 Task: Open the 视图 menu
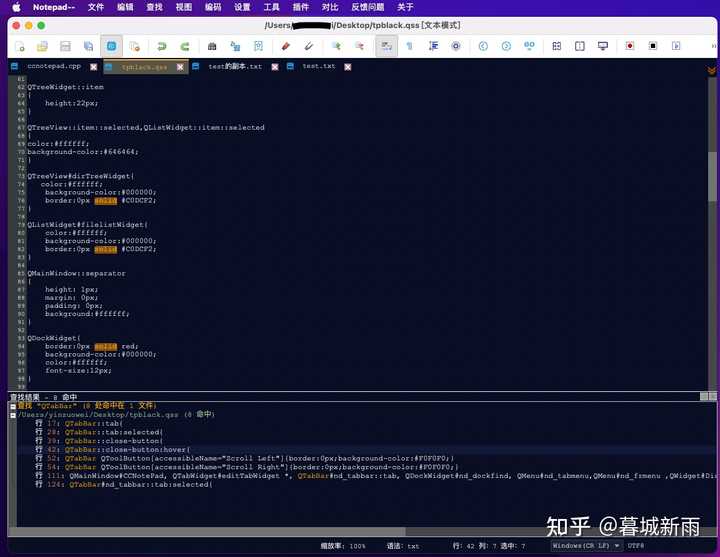[184, 7]
